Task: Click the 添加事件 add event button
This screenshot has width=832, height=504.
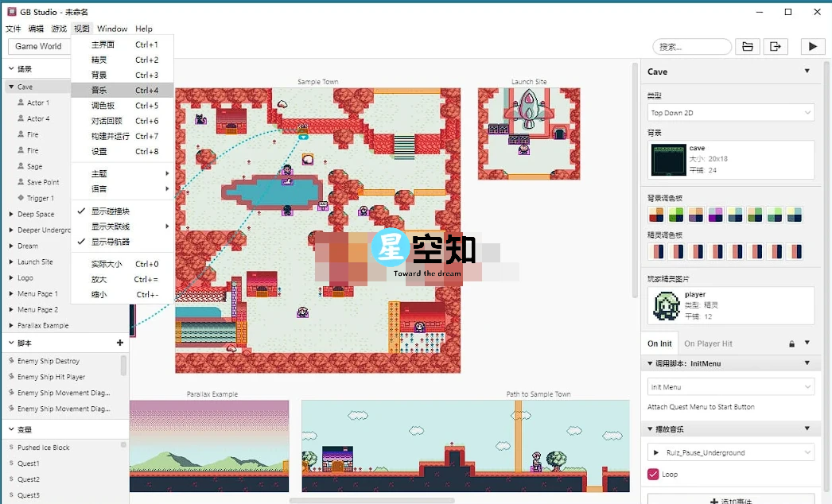Action: 730,500
